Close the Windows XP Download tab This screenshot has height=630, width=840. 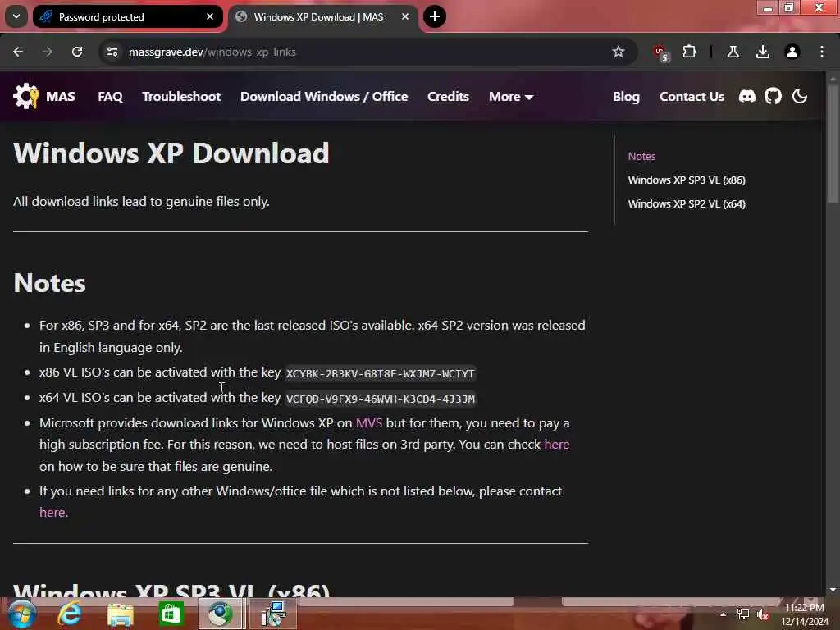[405, 16]
